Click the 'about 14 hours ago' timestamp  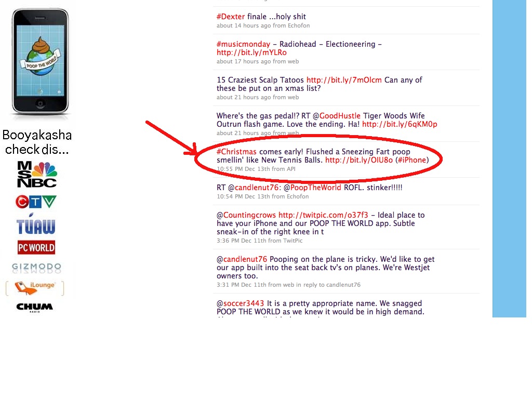coord(244,25)
